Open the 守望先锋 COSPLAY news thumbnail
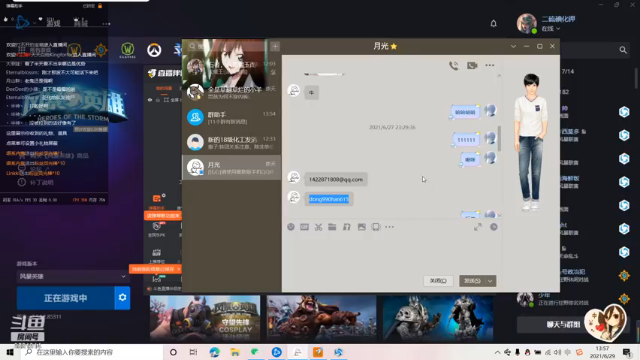 pyautogui.click(x=205, y=318)
